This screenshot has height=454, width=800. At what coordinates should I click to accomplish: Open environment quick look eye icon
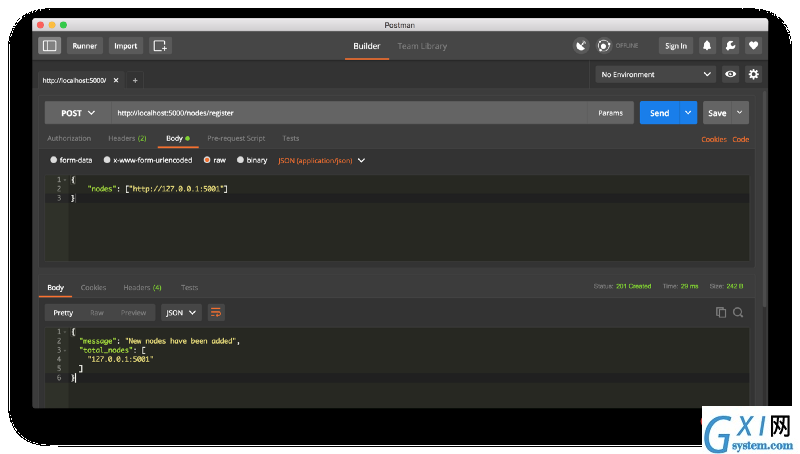731,74
